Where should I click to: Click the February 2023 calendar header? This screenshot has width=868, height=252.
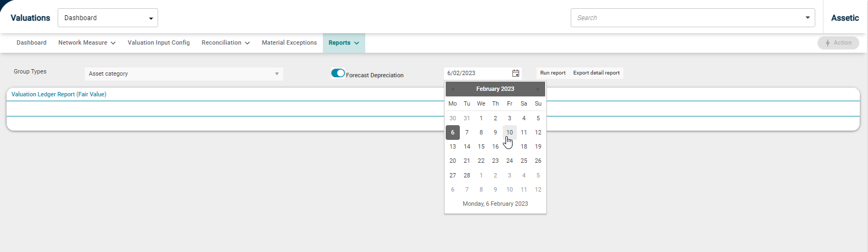coord(495,89)
